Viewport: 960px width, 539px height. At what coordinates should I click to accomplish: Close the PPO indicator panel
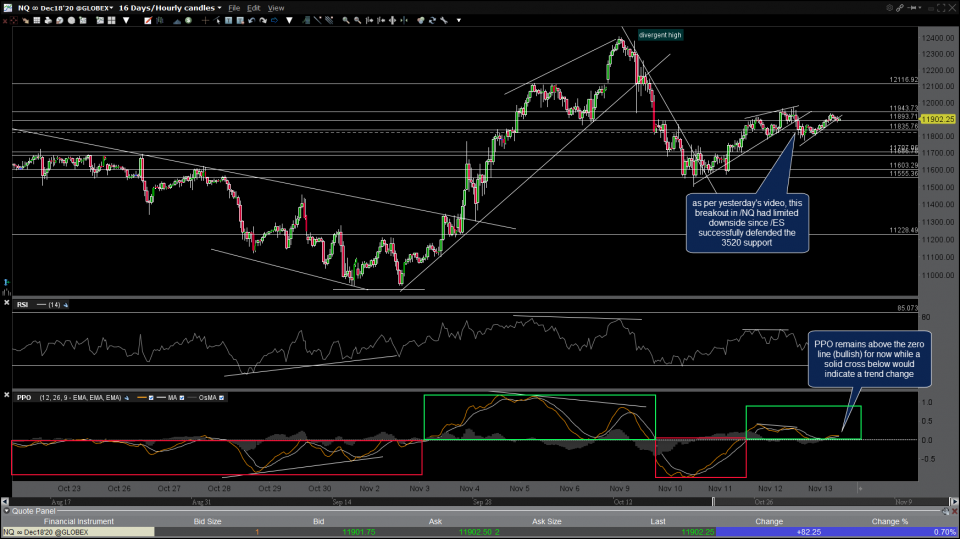click(x=6, y=395)
